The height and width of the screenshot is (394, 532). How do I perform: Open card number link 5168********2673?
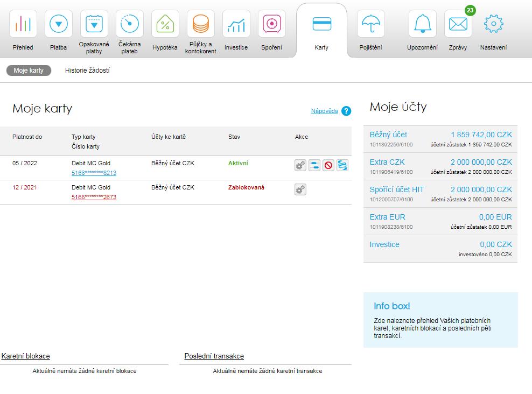(94, 197)
